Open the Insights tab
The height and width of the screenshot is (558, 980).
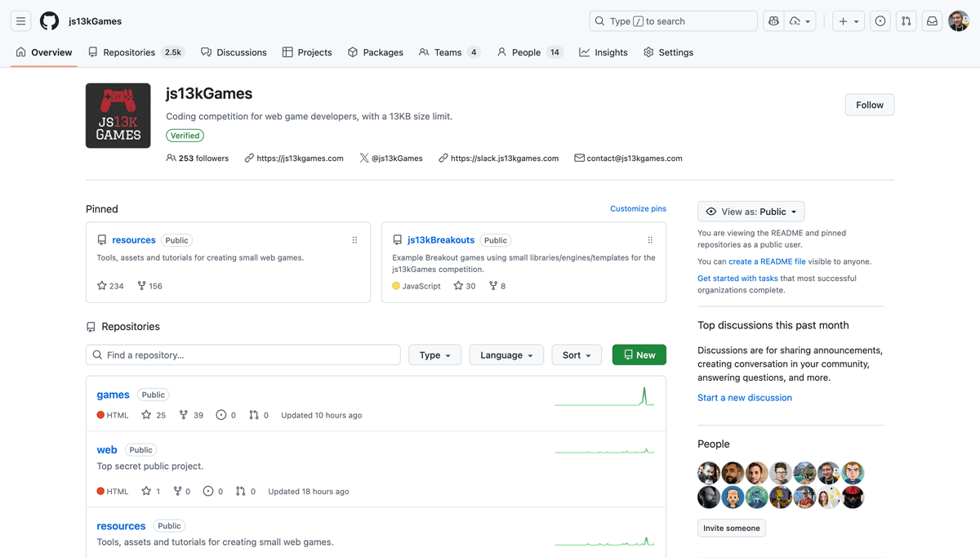pyautogui.click(x=603, y=51)
